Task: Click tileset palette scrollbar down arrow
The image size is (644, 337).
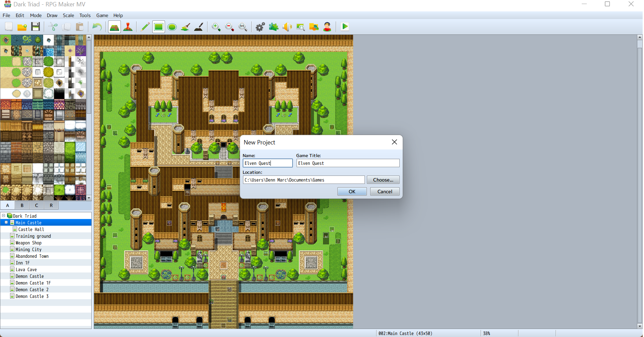Action: [x=89, y=198]
